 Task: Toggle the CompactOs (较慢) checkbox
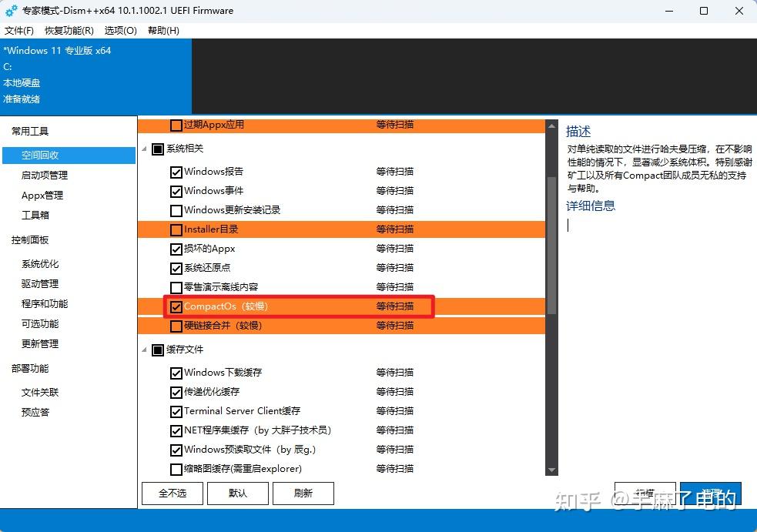click(176, 306)
